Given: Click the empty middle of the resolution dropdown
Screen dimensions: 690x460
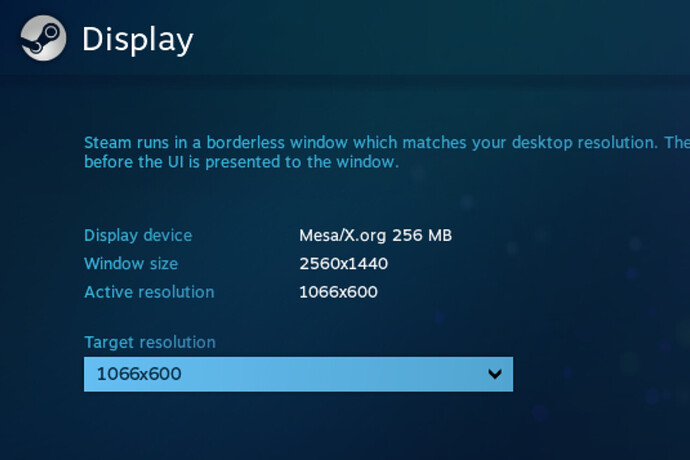Looking at the screenshot, I should (334, 374).
